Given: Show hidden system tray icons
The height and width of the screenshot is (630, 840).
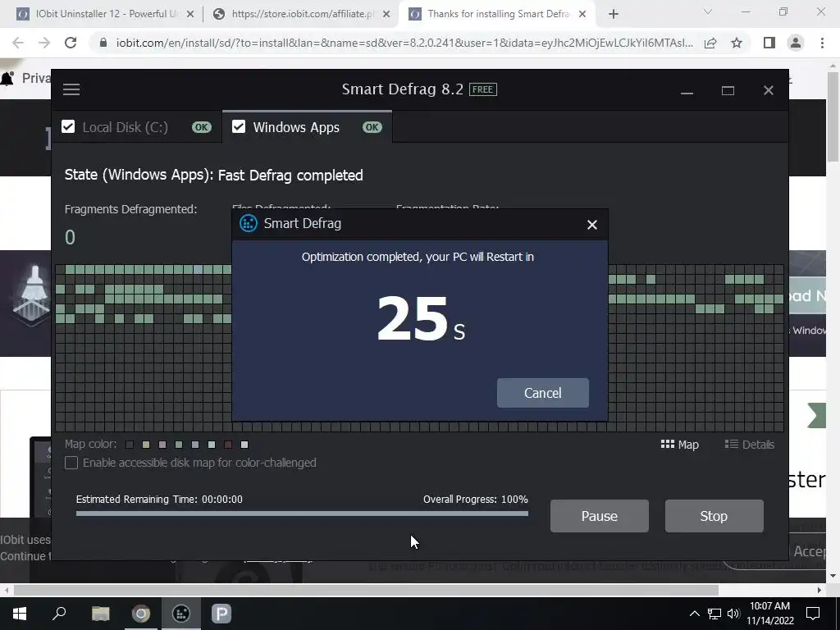Looking at the screenshot, I should pyautogui.click(x=694, y=614).
